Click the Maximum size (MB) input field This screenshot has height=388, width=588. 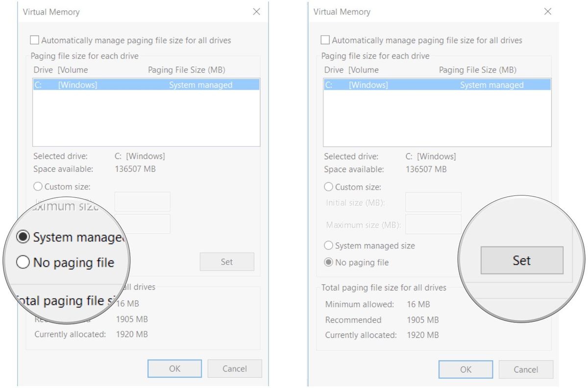point(142,223)
